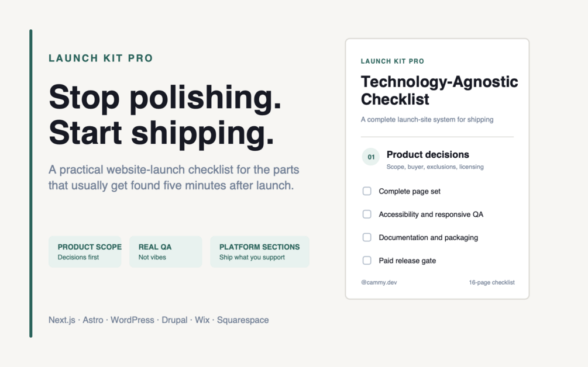Choose Drupal in the platform list
588x367 pixels.
click(x=174, y=320)
